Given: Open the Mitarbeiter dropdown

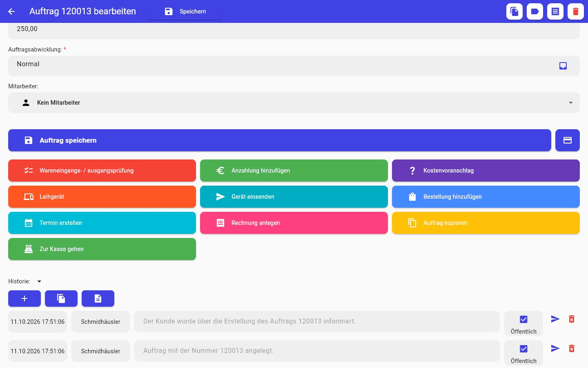Looking at the screenshot, I should (294, 103).
